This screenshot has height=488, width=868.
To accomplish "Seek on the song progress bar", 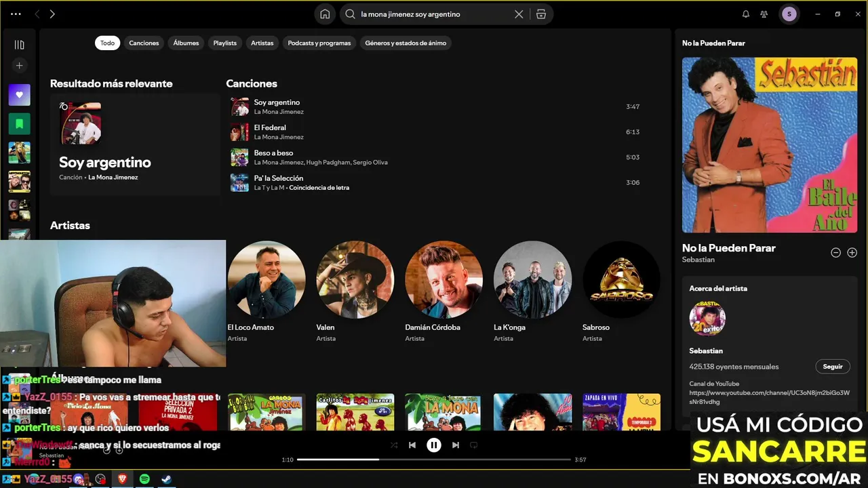I will (434, 460).
